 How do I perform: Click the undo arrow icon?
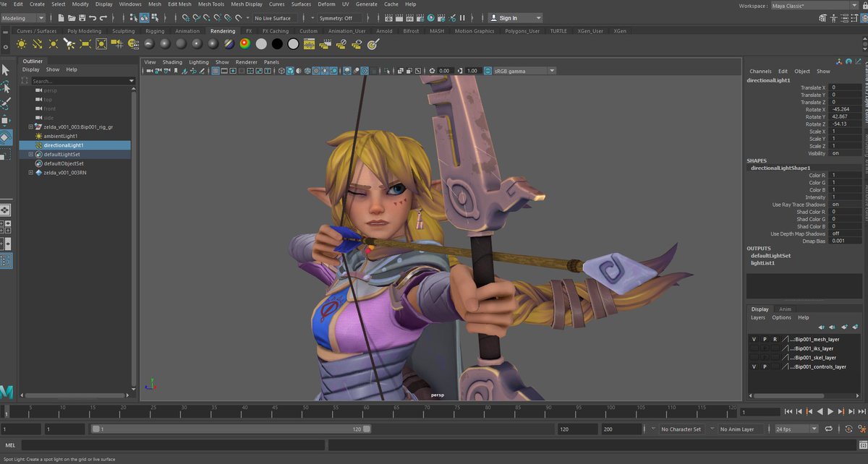coord(93,17)
